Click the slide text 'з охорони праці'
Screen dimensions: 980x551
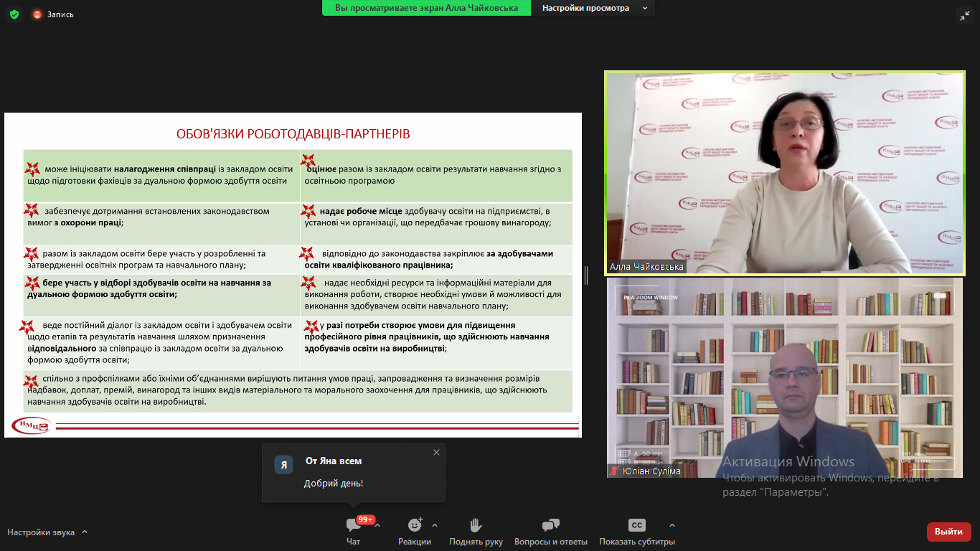tap(88, 222)
